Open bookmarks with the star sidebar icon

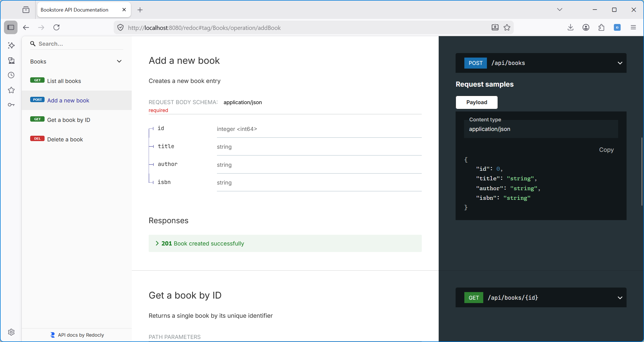pos(11,90)
